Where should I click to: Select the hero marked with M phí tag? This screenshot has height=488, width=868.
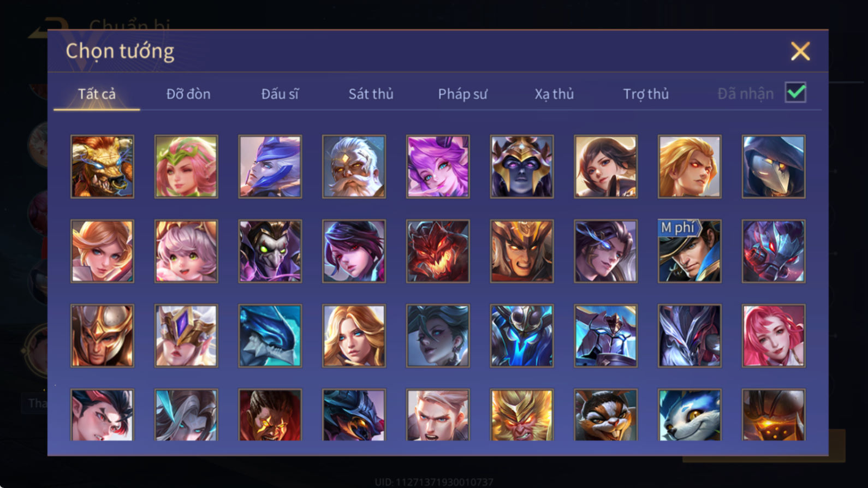(689, 251)
